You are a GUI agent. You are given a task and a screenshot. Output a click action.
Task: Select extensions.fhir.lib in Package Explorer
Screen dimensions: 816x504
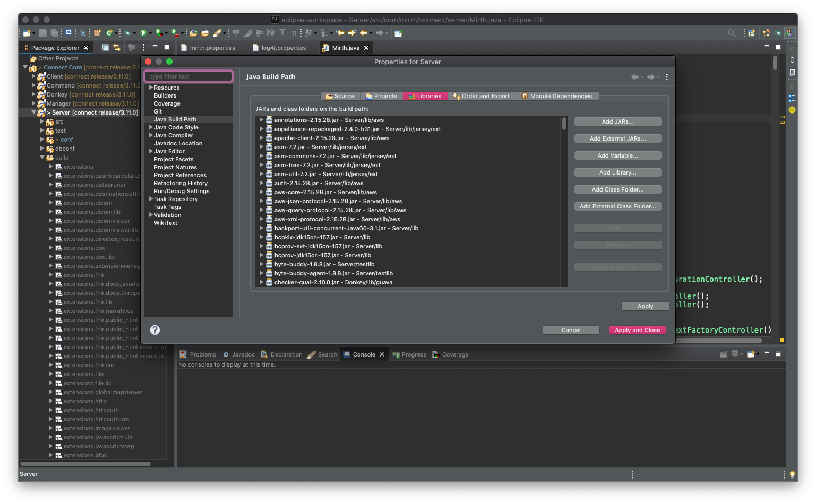[88, 302]
